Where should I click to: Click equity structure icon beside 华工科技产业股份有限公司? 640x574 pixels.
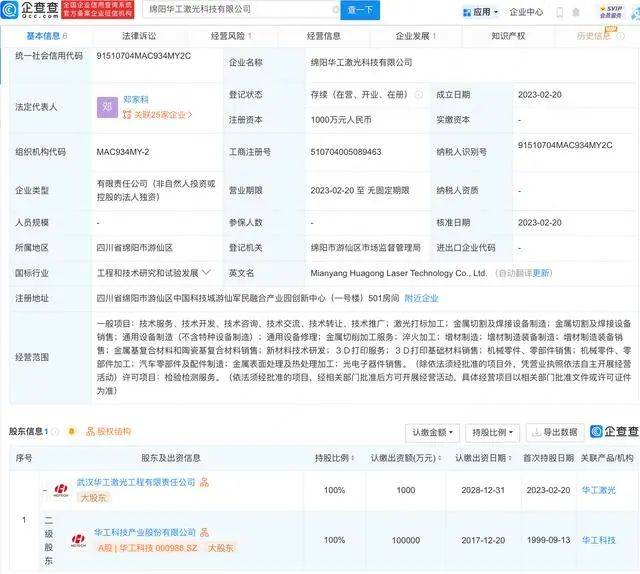coord(203,533)
